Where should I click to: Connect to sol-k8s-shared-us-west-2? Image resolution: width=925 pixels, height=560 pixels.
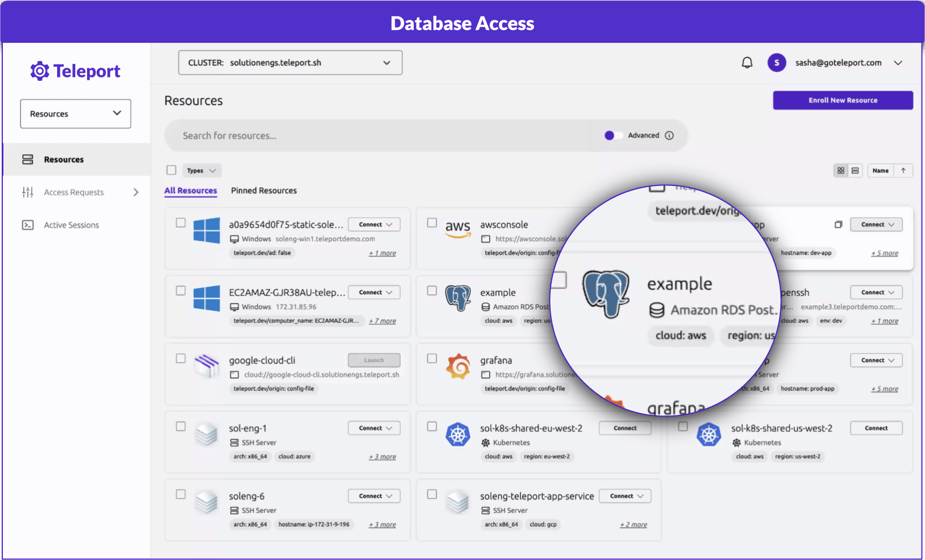(x=876, y=428)
